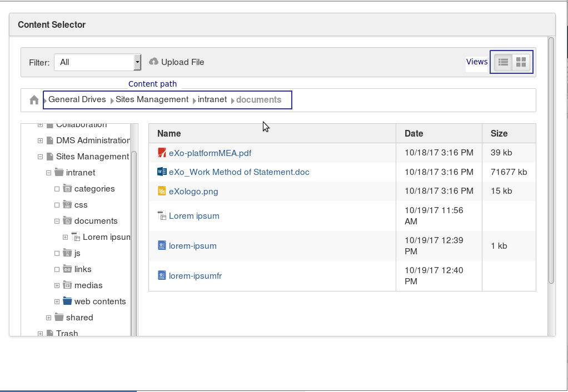Click the intranet folder icon in tree
This screenshot has width=568, height=392.
tap(59, 172)
